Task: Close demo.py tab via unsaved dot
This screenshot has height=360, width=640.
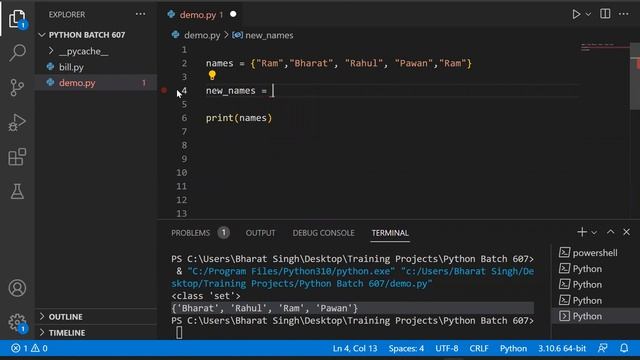Action: (x=233, y=14)
